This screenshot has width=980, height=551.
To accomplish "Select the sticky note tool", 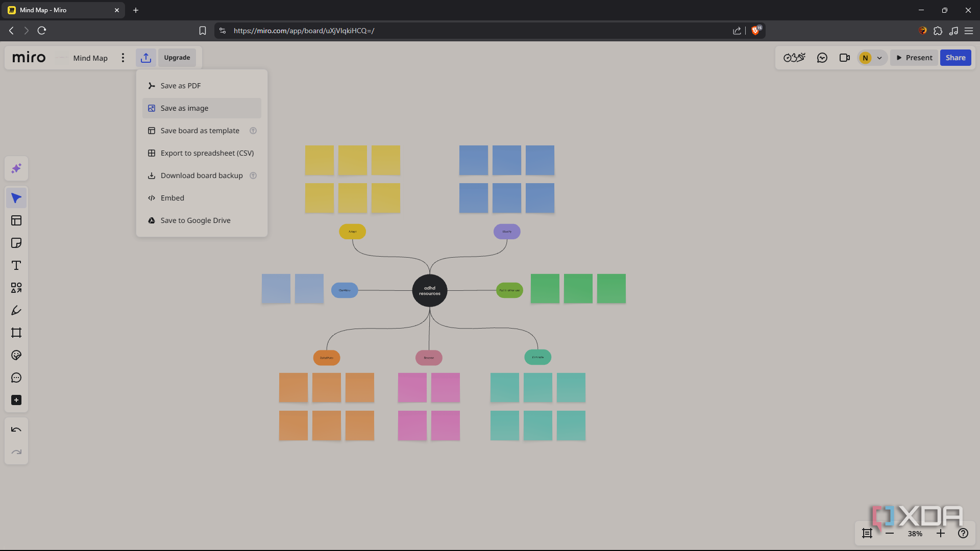I will pos(16,243).
